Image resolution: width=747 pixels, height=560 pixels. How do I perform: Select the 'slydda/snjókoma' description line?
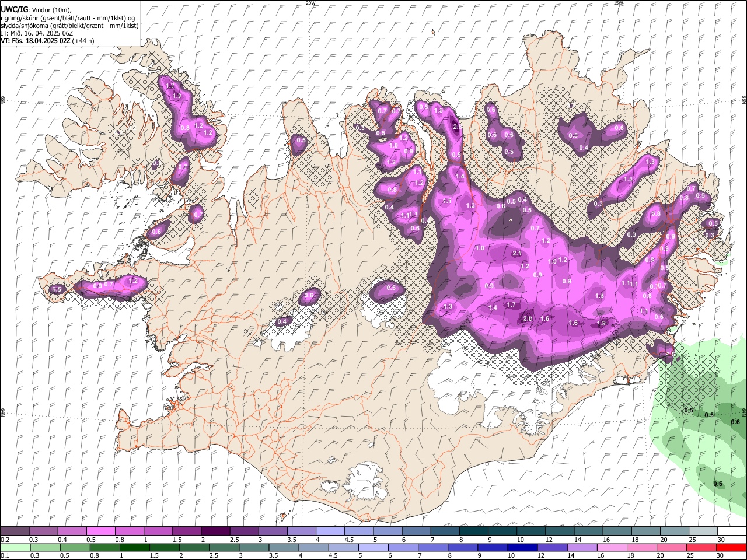click(69, 26)
